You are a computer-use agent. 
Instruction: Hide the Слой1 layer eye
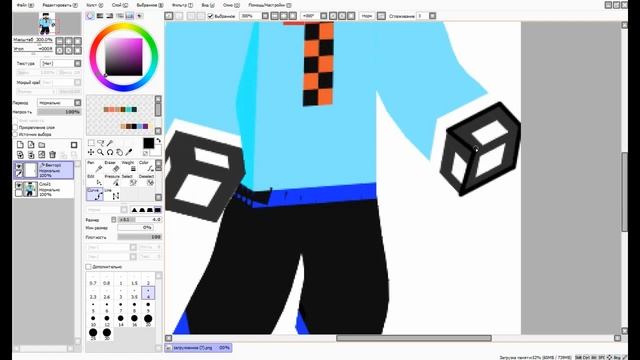click(19, 185)
